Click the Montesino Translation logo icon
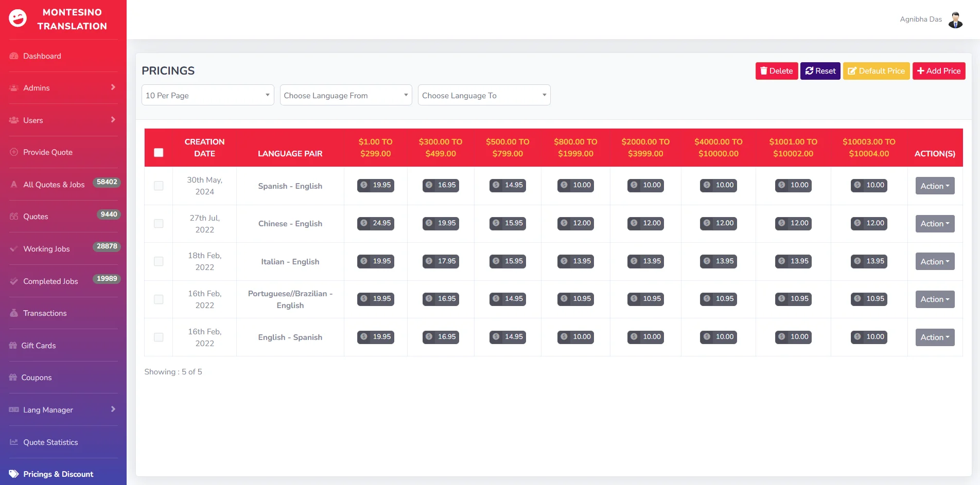Viewport: 980px width, 485px height. click(x=18, y=19)
